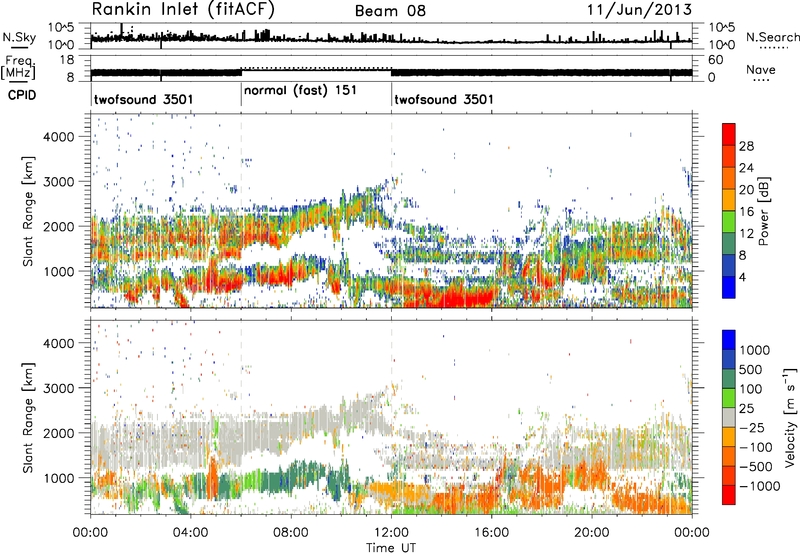Click the 'Slant Range [km]' label of the power panel
Image resolution: width=800 pixels, height=554 pixels.
click(28, 211)
